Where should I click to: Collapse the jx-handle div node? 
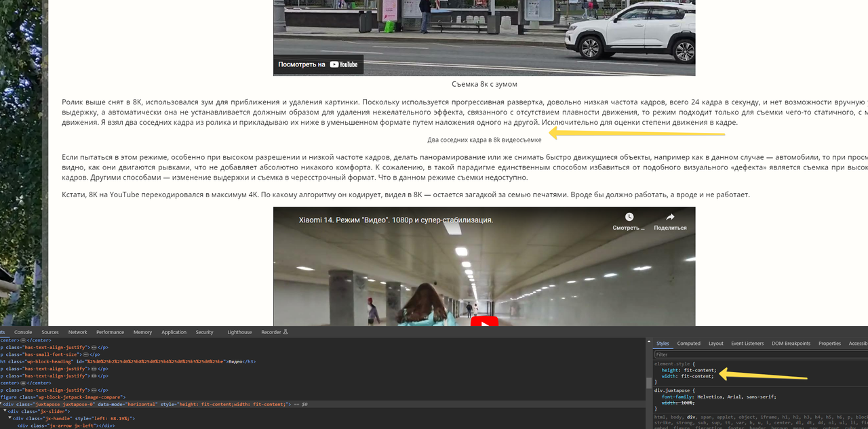10,418
